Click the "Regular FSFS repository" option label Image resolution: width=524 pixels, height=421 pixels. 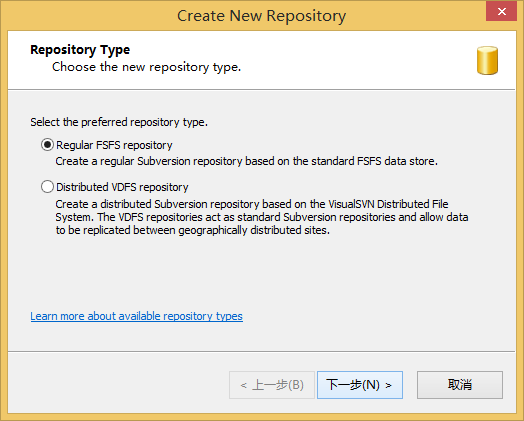[x=114, y=145]
